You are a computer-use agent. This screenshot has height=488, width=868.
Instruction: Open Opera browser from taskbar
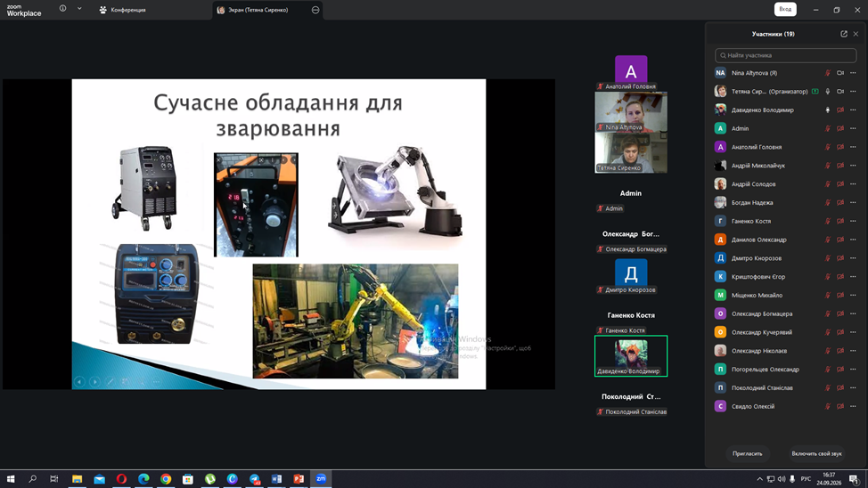tap(121, 478)
